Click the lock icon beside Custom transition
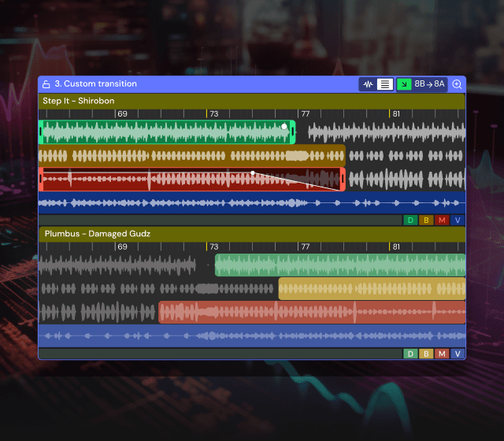Screen dimensions: 504x441 pyautogui.click(x=46, y=84)
